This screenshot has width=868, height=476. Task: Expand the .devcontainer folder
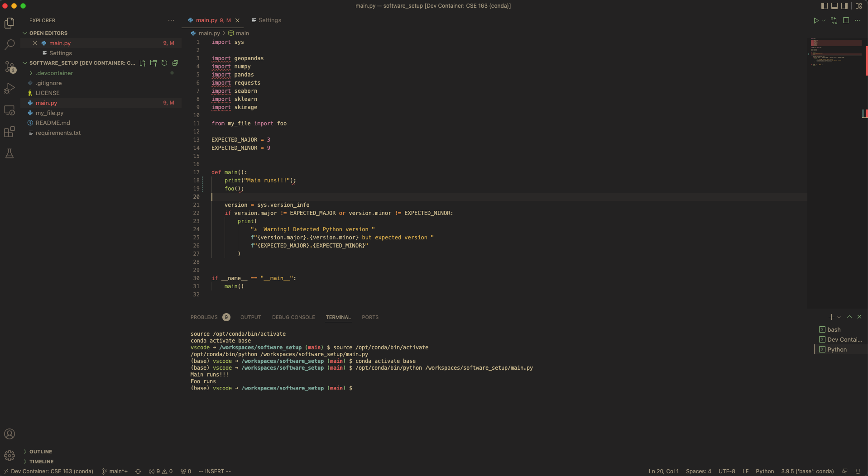54,73
